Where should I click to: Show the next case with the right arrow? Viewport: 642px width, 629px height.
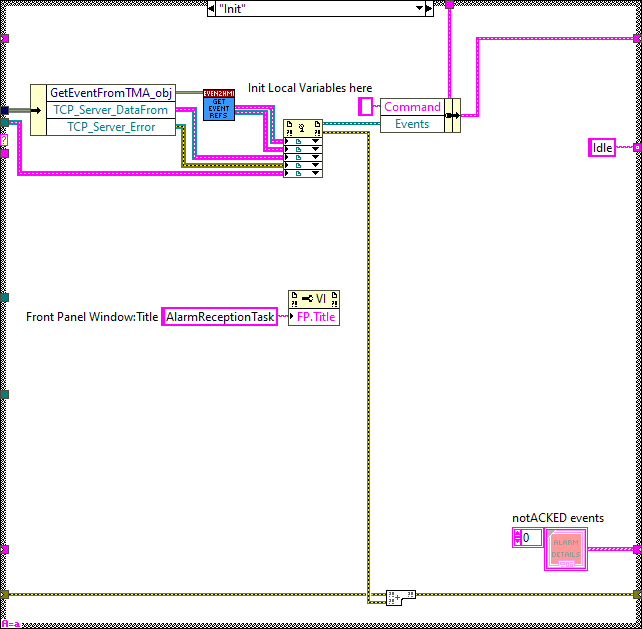[x=429, y=8]
